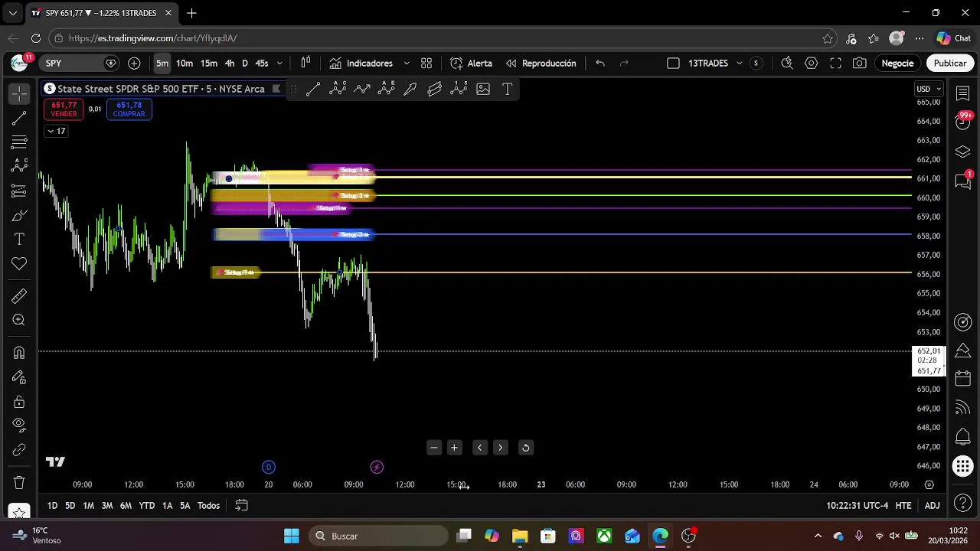Select the YTD date range
The image size is (980, 551).
[x=146, y=506]
